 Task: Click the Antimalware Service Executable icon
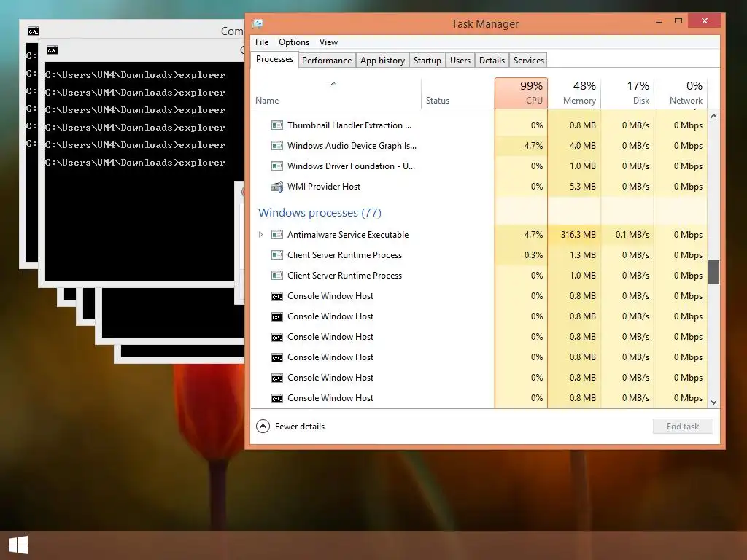coord(276,234)
